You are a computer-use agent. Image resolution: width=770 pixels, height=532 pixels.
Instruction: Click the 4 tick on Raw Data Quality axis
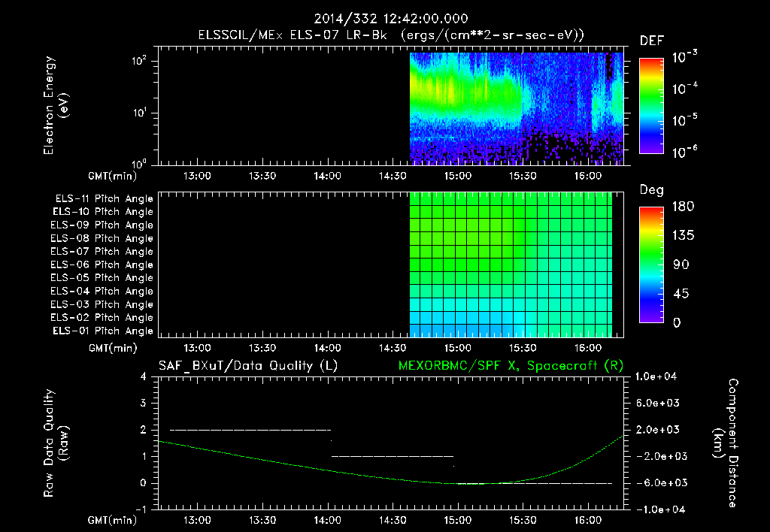(144, 376)
